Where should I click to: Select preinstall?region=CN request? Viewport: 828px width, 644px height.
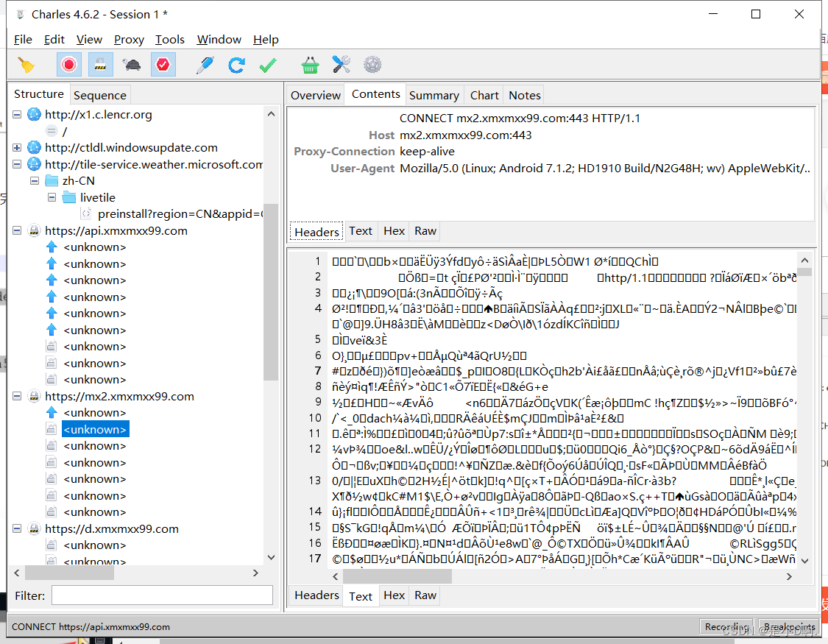point(180,213)
